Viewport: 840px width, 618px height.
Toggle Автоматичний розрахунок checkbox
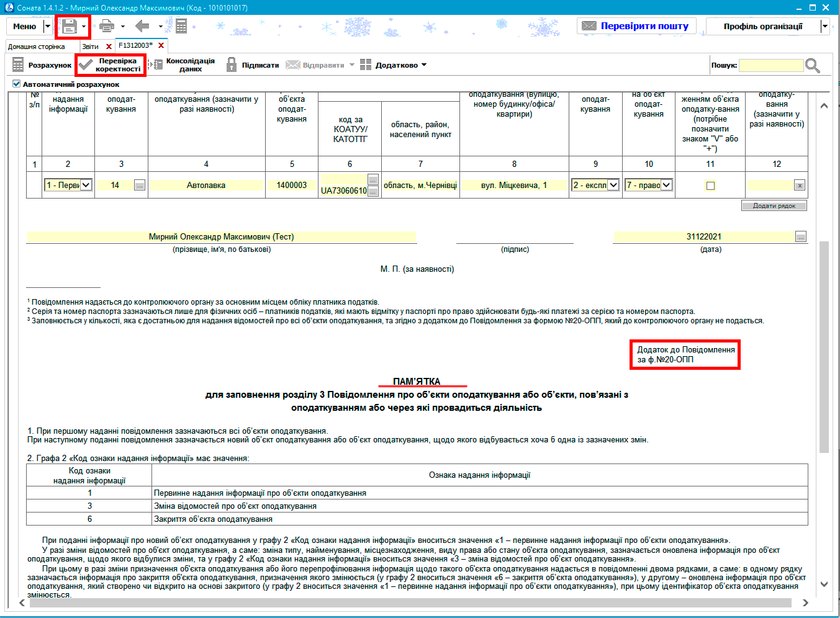[17, 84]
